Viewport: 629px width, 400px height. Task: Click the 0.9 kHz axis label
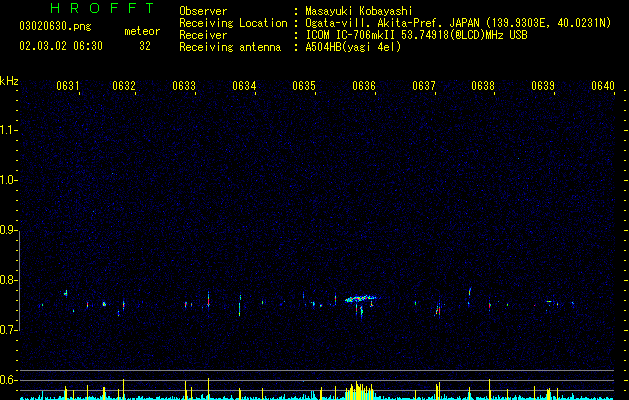point(8,230)
